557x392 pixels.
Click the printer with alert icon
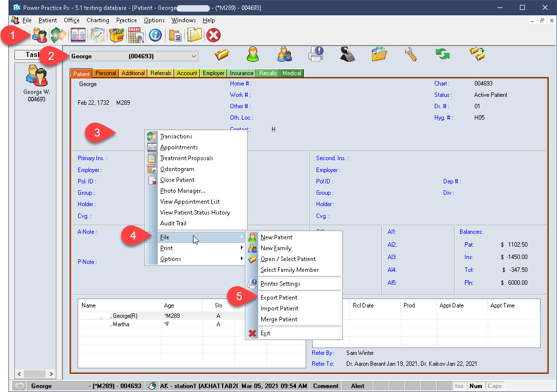[316, 54]
